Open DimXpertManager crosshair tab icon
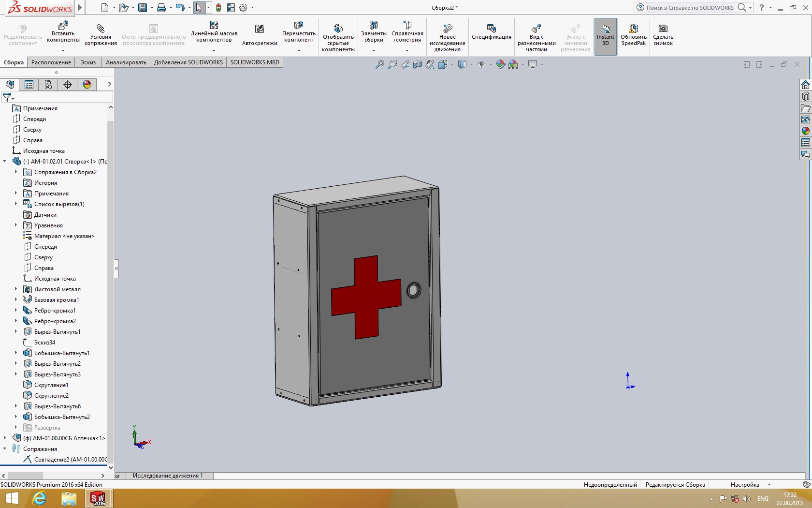812x508 pixels. 68,85
